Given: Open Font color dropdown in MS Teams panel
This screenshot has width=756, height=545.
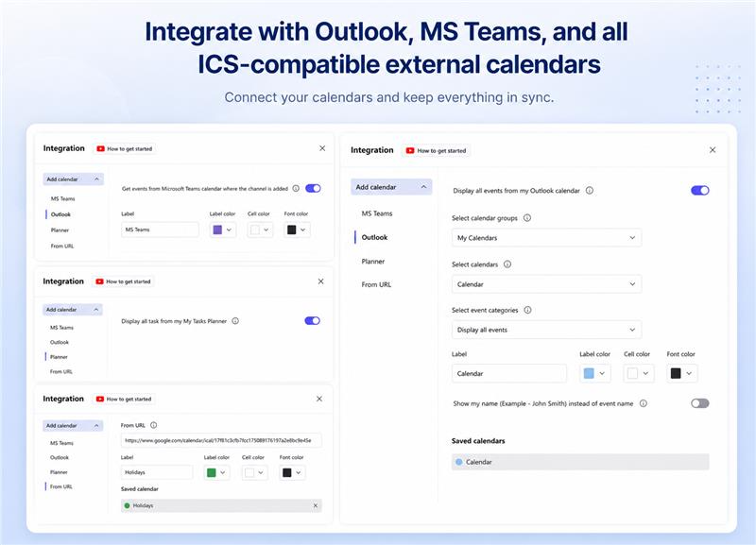Looking at the screenshot, I should (297, 230).
